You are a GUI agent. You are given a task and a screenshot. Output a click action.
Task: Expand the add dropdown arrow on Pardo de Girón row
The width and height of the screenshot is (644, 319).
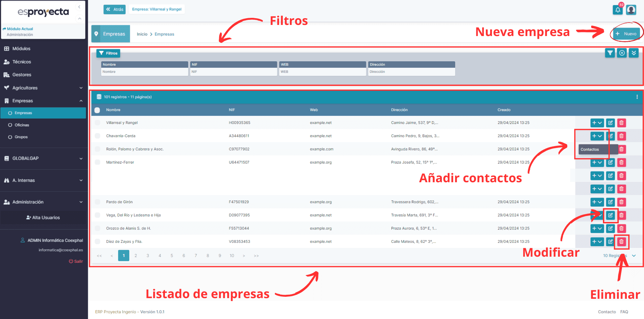pyautogui.click(x=600, y=202)
